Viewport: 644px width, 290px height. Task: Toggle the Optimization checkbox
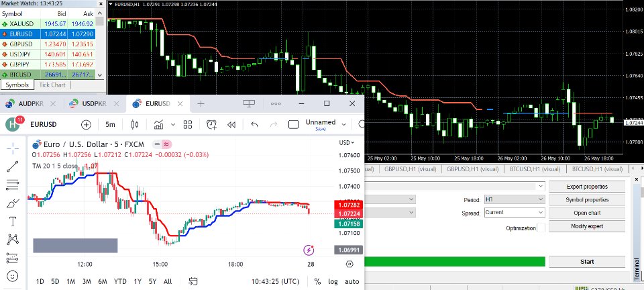tap(541, 228)
